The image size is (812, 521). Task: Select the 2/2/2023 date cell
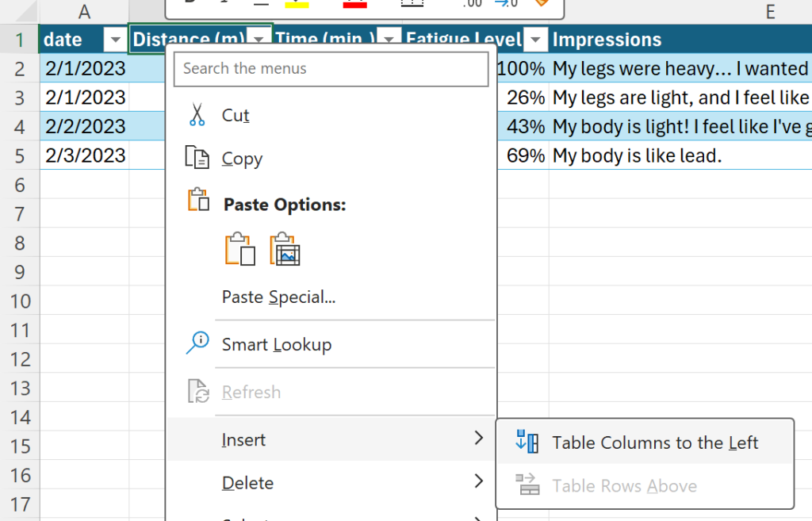[85, 126]
